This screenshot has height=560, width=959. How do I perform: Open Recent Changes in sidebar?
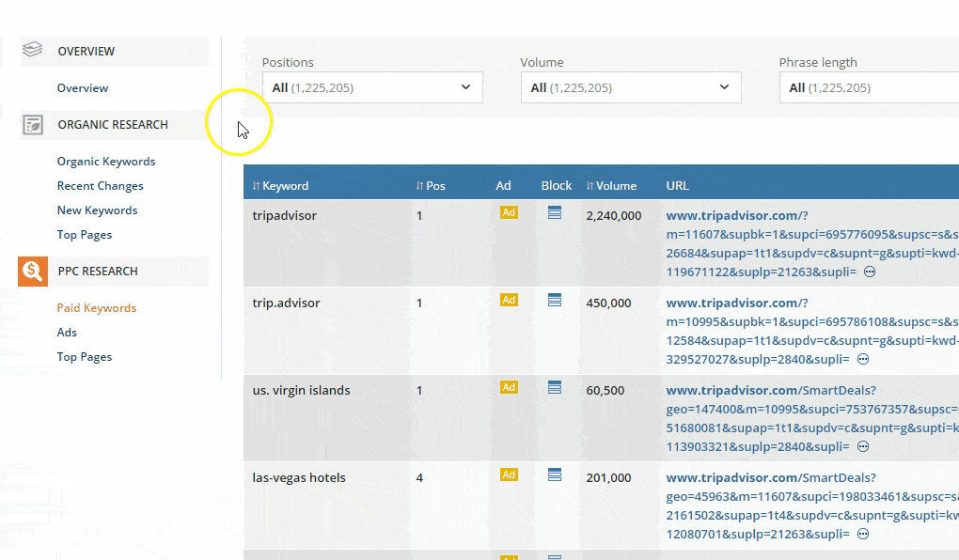(101, 186)
